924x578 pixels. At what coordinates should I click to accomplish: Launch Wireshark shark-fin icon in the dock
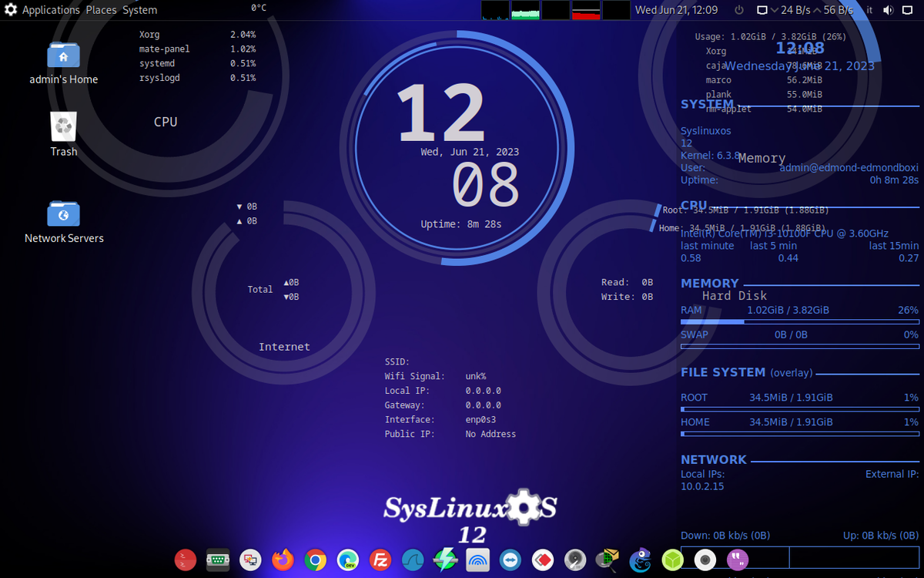(413, 560)
